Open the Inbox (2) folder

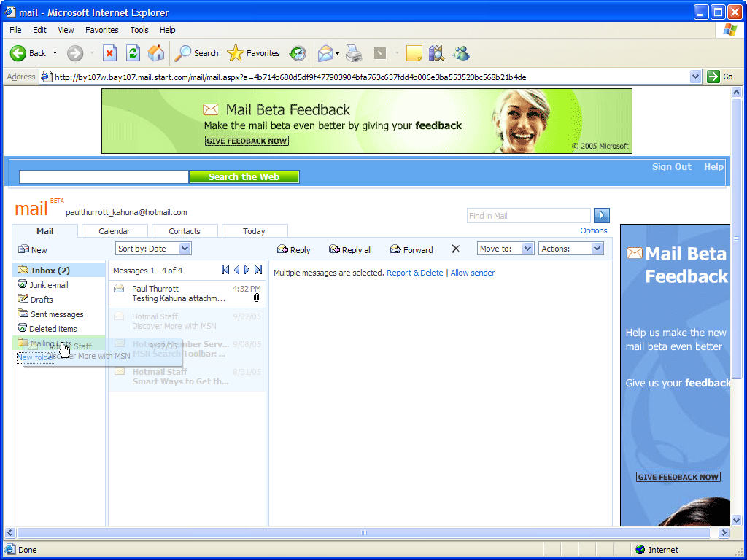(58, 270)
